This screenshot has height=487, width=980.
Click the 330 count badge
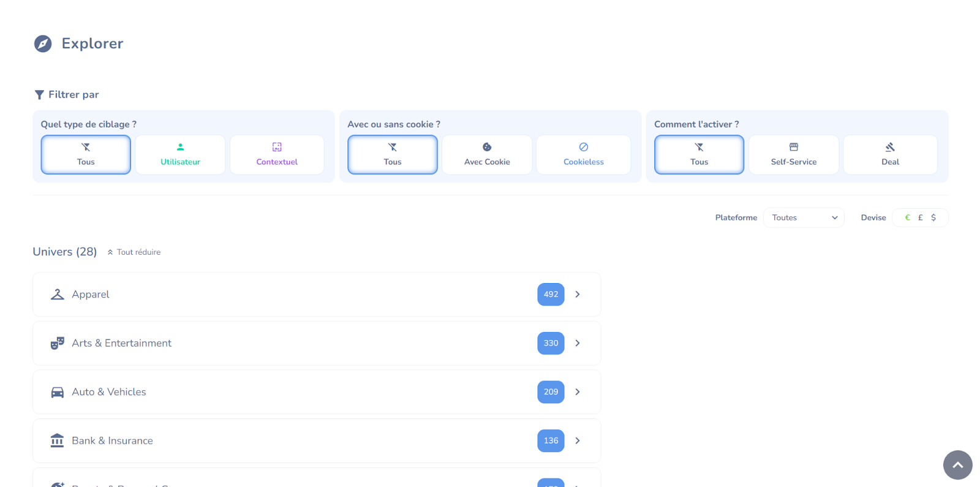(551, 343)
